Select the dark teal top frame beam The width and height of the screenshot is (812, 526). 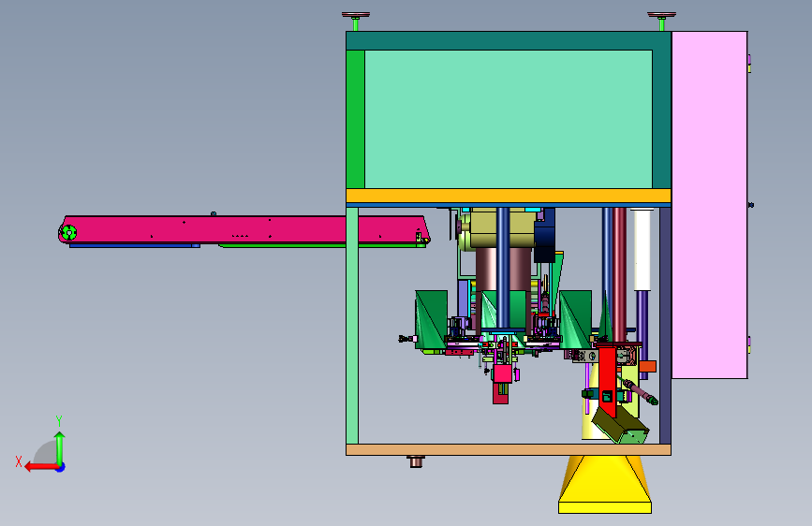pos(508,40)
